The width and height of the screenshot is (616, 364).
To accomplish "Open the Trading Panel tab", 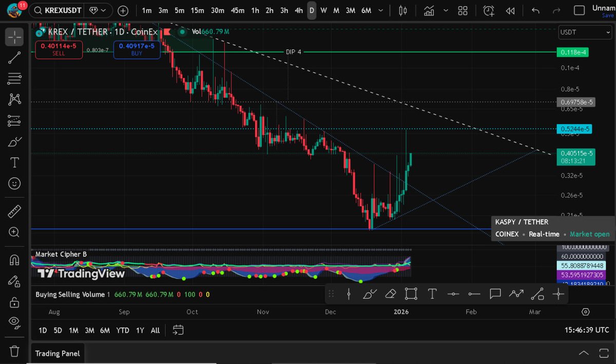I will tap(57, 353).
